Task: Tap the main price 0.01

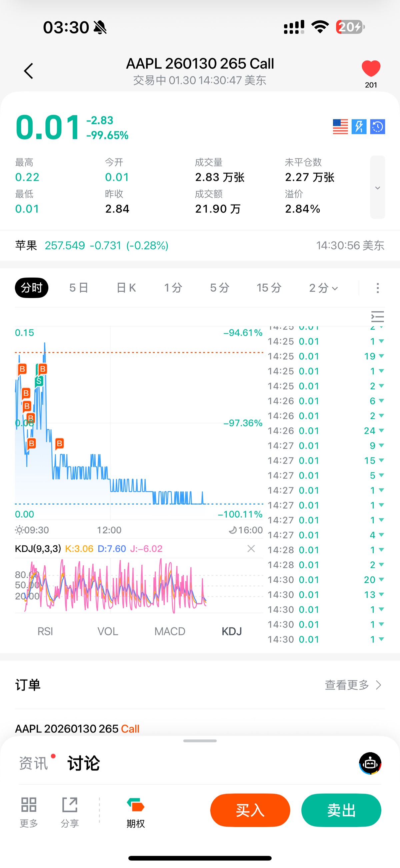Action: (48, 127)
